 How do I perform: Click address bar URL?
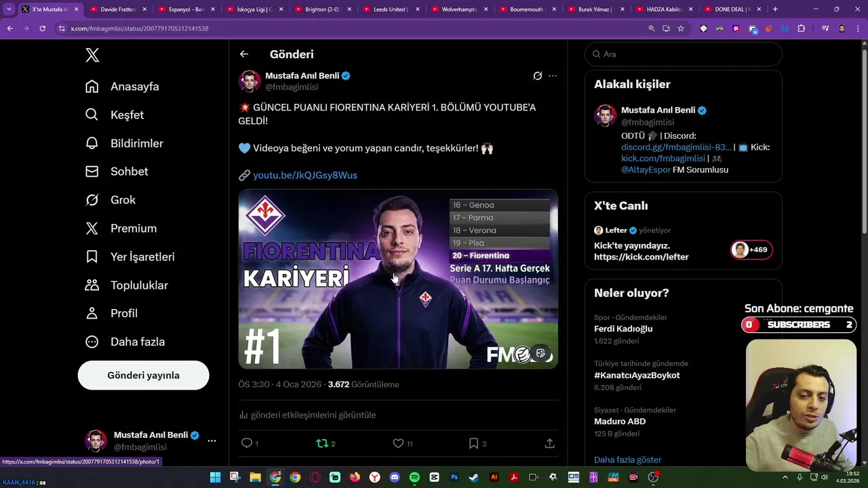(139, 28)
